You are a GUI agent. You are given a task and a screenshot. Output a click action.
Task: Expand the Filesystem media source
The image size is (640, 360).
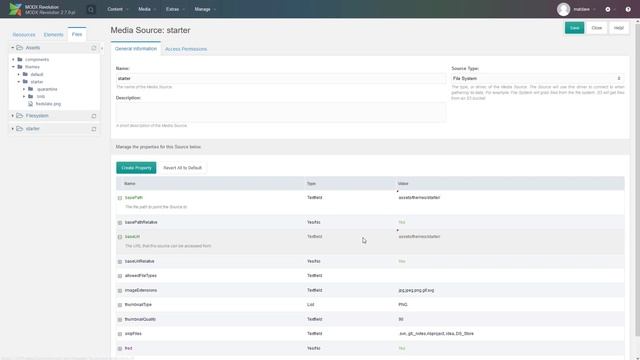(13, 116)
